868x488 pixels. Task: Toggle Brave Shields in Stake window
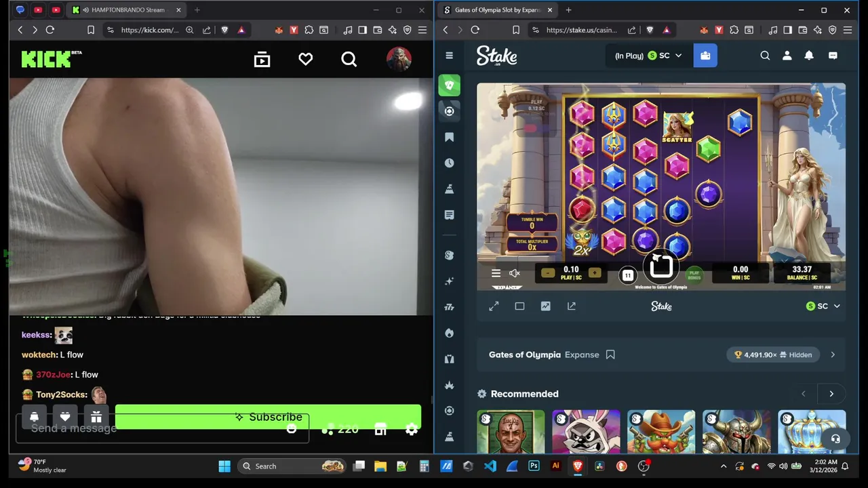coord(650,30)
